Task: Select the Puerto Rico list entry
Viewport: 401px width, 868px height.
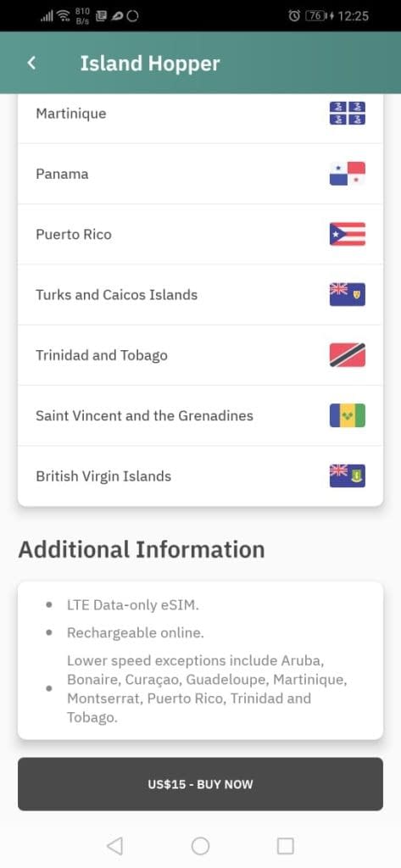Action: coord(200,234)
